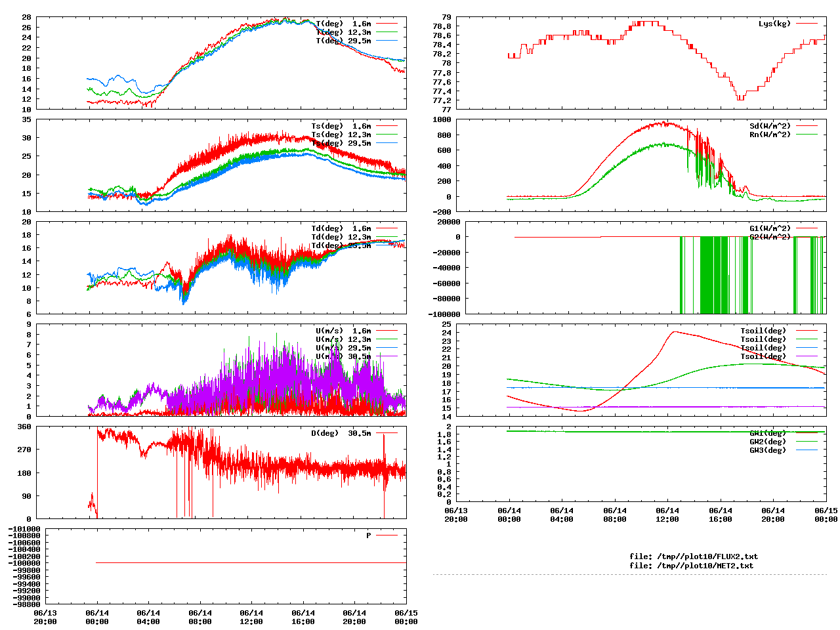
Task: Select the 'U(m/s) 1.6m' legend entry
Action: pos(343,331)
